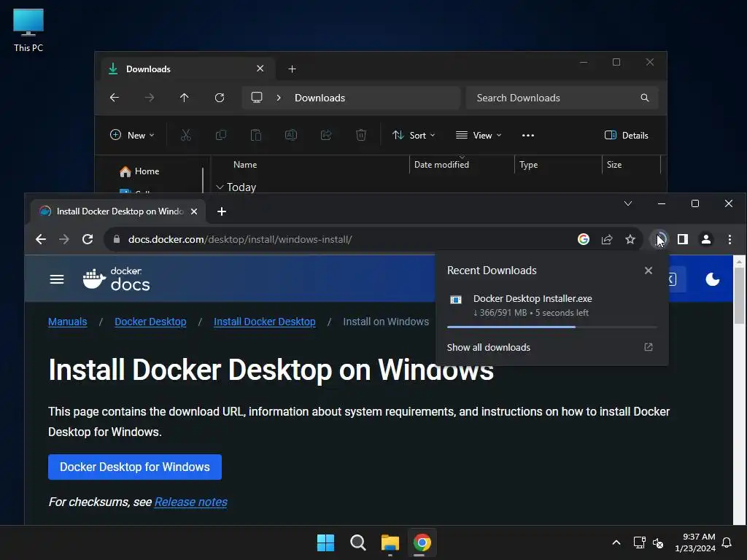Image resolution: width=747 pixels, height=560 pixels.
Task: Click the Delete trash icon in Explorer
Action: pos(361,135)
